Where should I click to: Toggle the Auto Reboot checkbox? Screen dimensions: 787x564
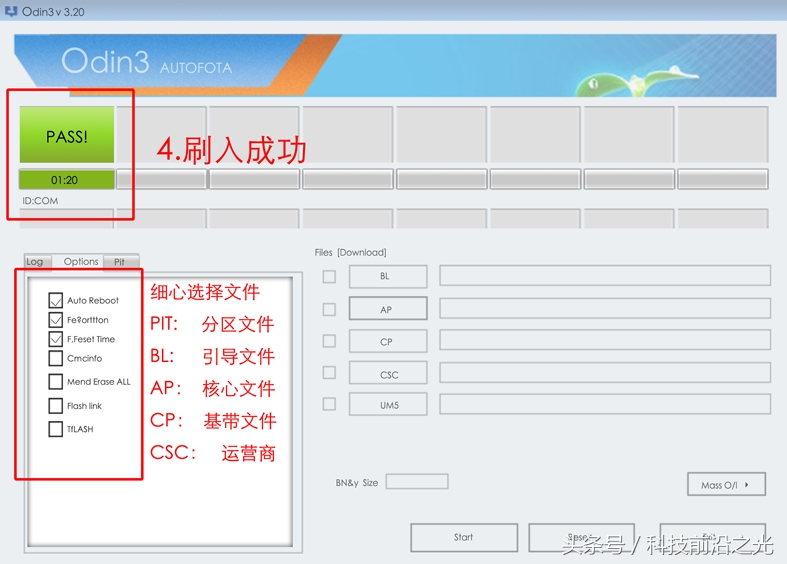click(56, 300)
